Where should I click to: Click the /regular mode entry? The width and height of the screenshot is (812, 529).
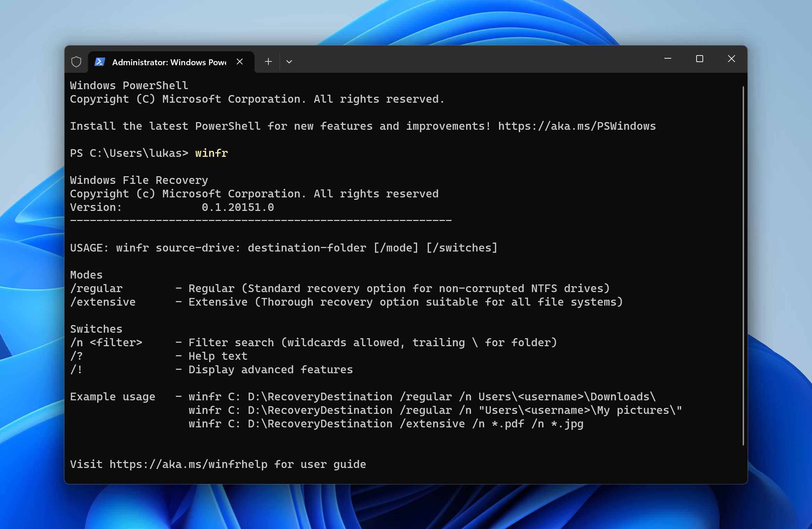96,288
